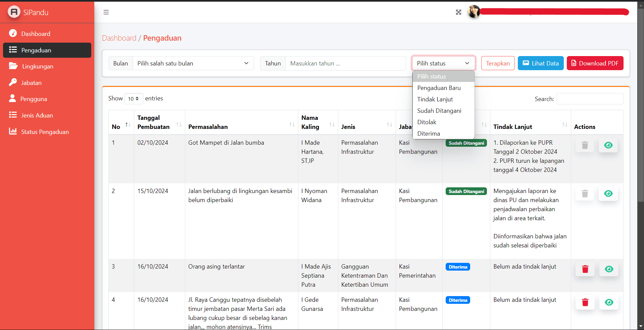Select Pengaduan sidebar menu item

click(47, 50)
